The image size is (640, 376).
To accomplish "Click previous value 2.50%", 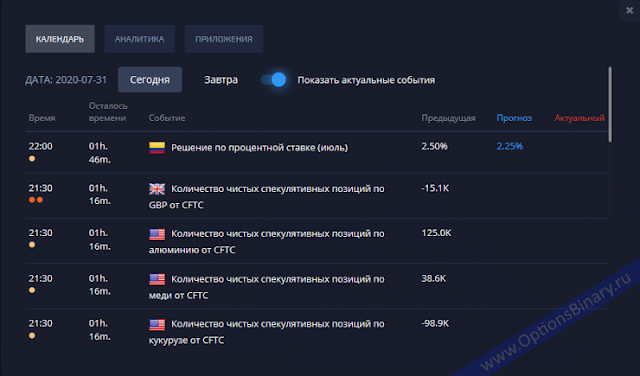I will pos(434,146).
